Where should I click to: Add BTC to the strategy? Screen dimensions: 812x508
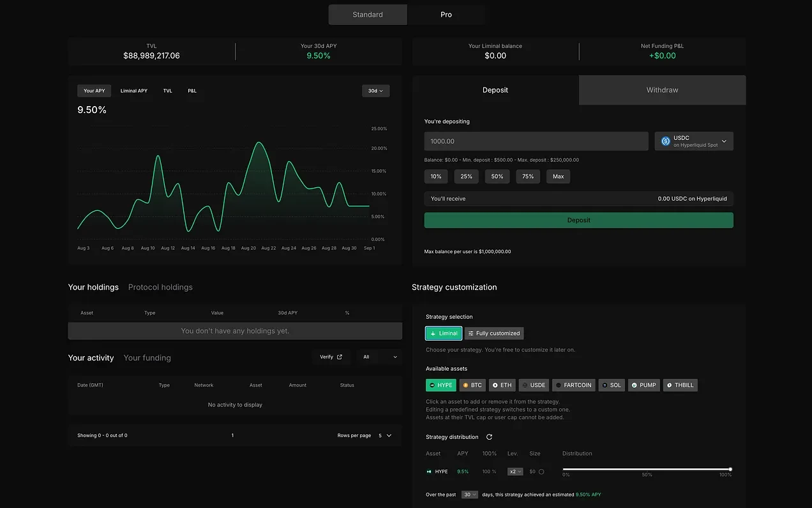pos(472,385)
